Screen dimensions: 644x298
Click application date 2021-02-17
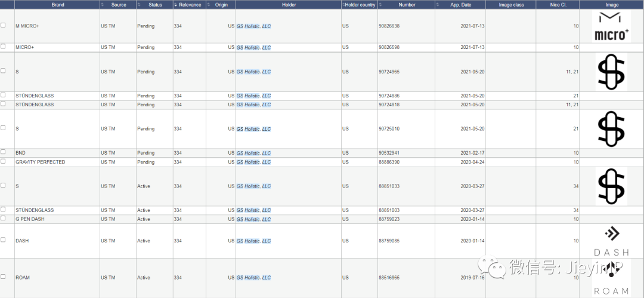coord(473,153)
